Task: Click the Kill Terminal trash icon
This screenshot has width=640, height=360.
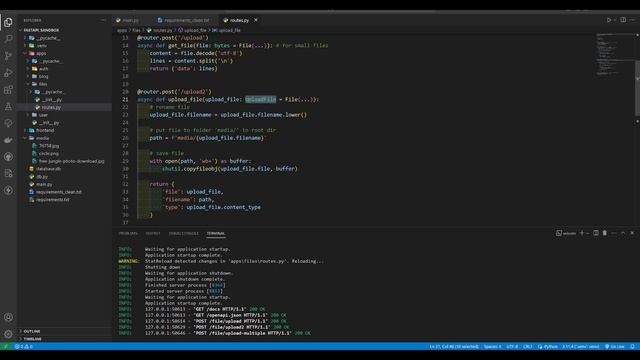Action: click(x=604, y=233)
